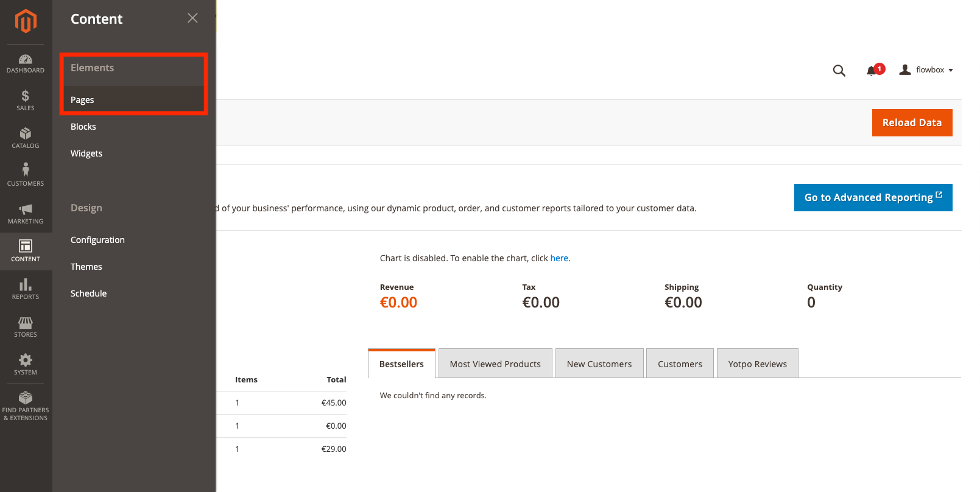The width and height of the screenshot is (980, 492).
Task: Open the notifications bell
Action: [872, 71]
